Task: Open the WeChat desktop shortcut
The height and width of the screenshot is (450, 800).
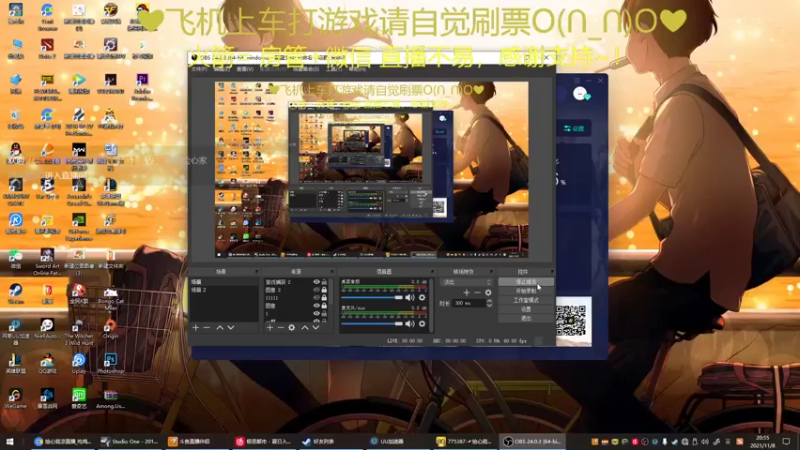Action: click(15, 259)
